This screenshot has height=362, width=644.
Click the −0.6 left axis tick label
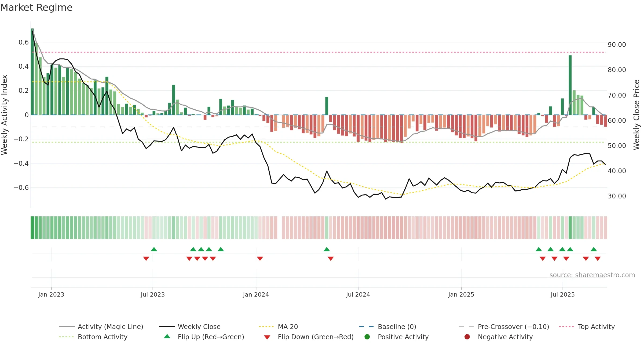coord(21,187)
